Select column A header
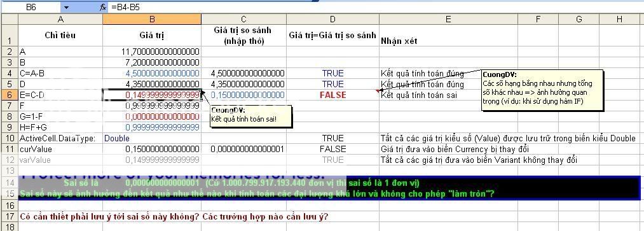The image size is (644, 231). [x=60, y=19]
